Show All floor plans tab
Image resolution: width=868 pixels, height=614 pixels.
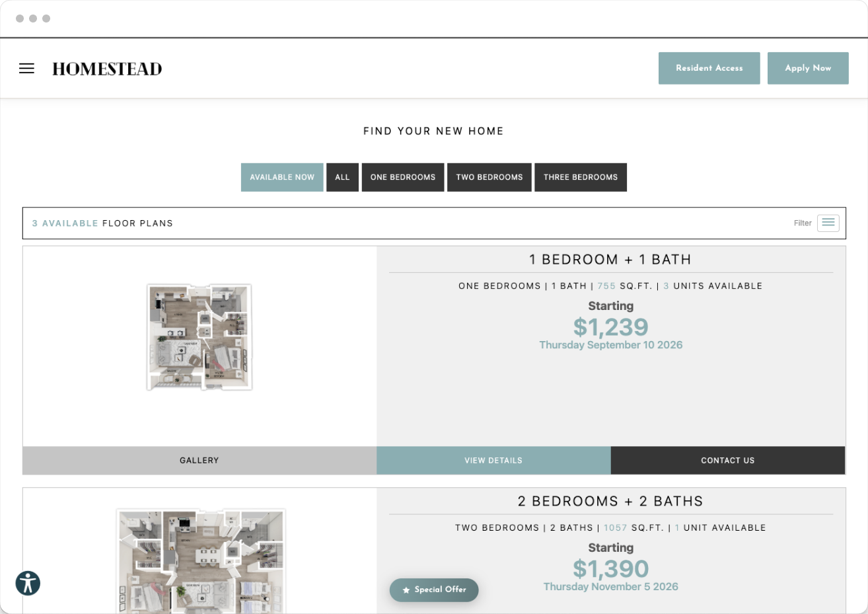pyautogui.click(x=342, y=177)
